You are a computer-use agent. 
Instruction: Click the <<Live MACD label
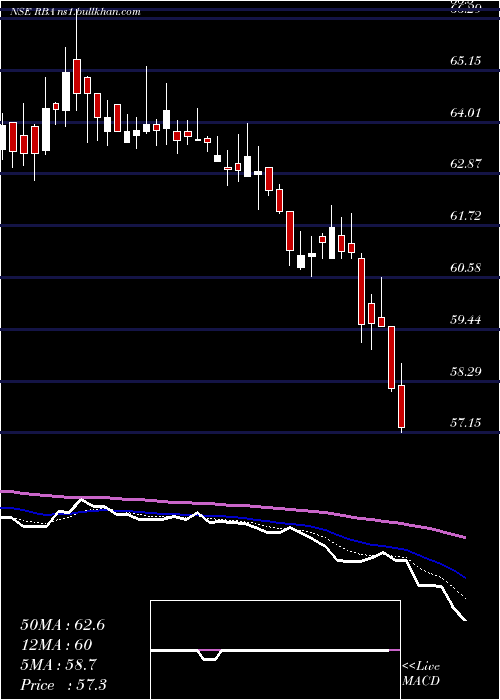[x=421, y=674]
